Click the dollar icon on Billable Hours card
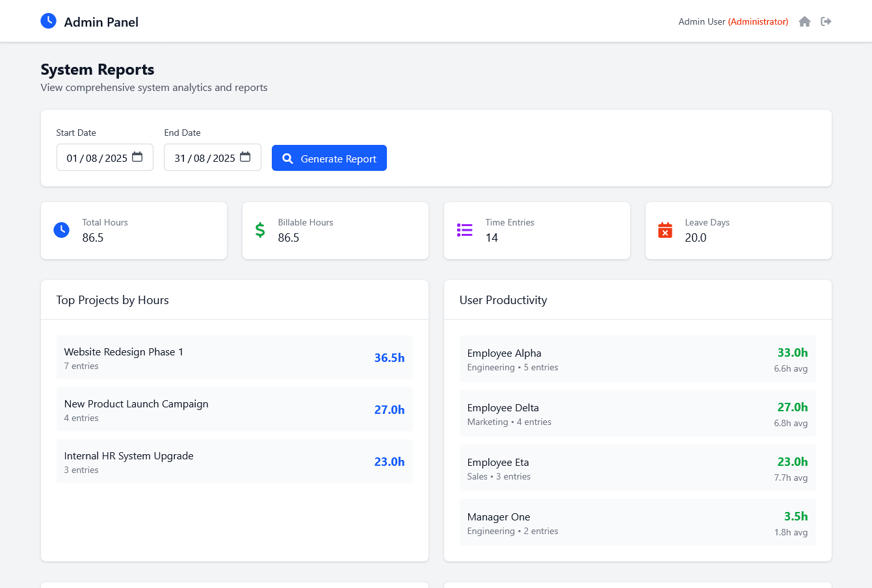The width and height of the screenshot is (872, 588). [x=260, y=229]
